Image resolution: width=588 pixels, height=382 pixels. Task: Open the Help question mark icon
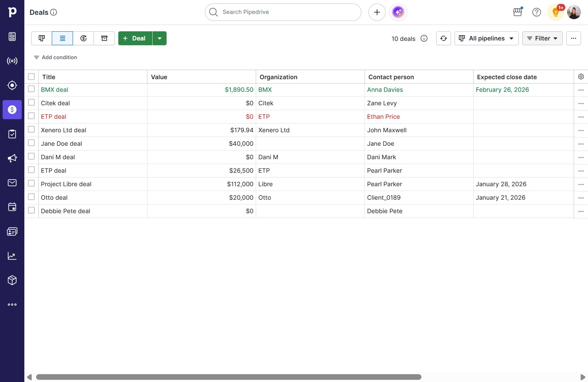[537, 12]
